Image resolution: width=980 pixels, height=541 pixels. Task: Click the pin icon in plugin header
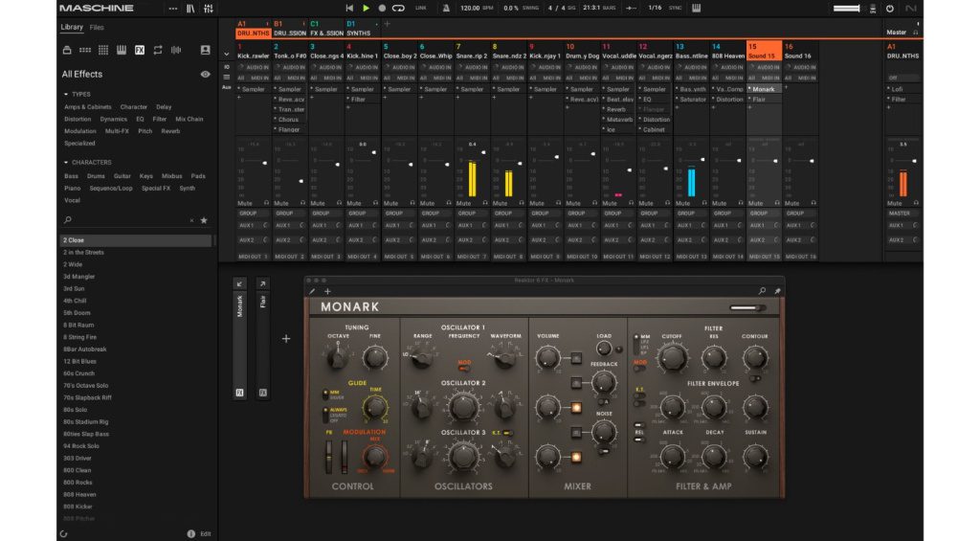coord(777,290)
